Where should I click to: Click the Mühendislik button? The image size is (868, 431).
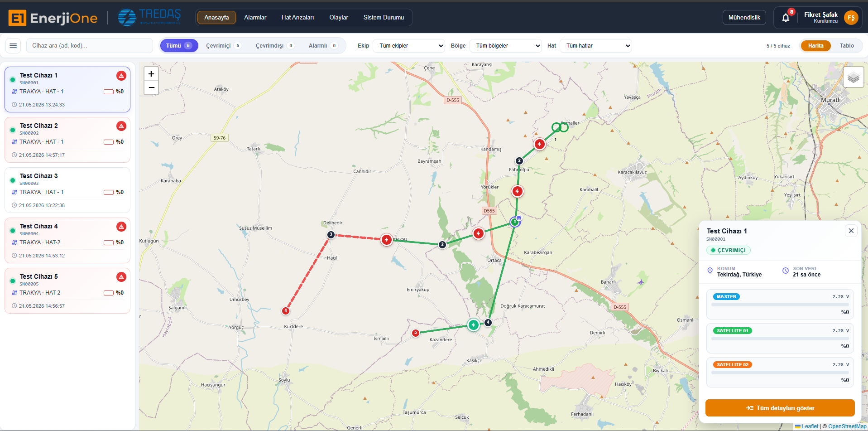tap(744, 18)
